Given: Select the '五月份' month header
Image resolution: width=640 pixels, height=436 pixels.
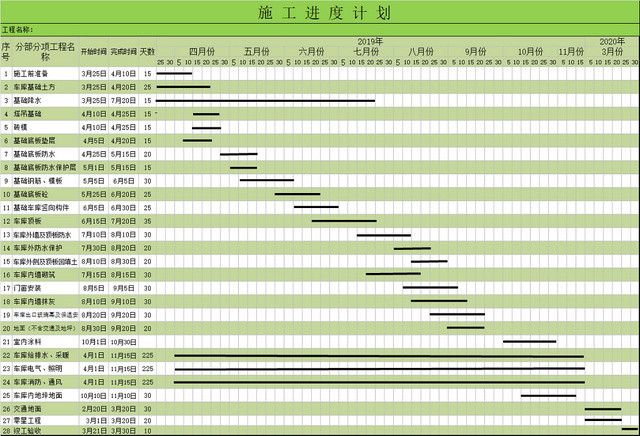Looking at the screenshot, I should 257,52.
